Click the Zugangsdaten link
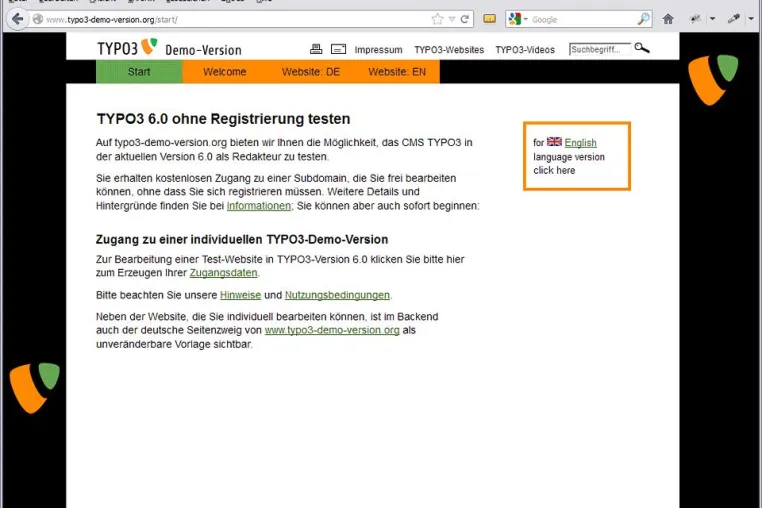This screenshot has height=508, width=762. (223, 273)
